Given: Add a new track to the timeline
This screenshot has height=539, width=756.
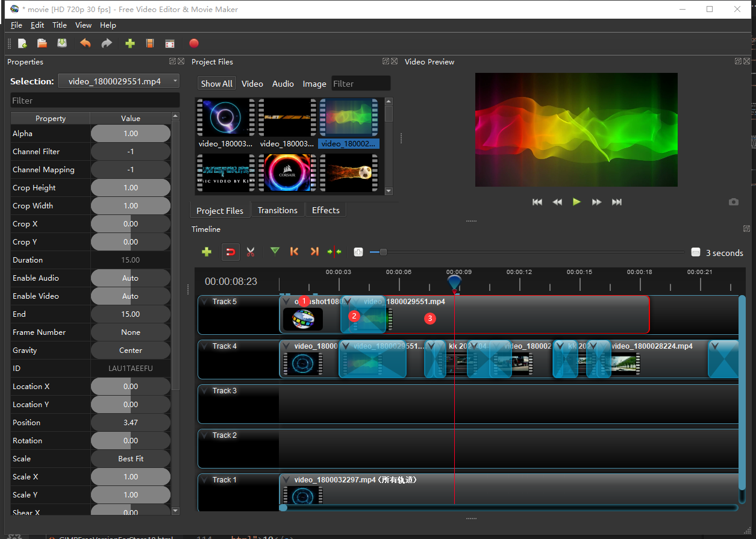Looking at the screenshot, I should pos(207,252).
